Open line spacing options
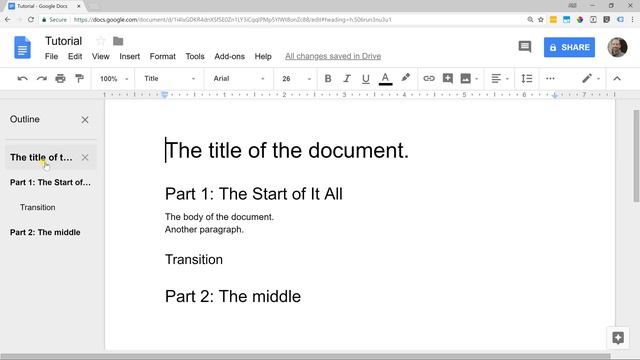 527,78
